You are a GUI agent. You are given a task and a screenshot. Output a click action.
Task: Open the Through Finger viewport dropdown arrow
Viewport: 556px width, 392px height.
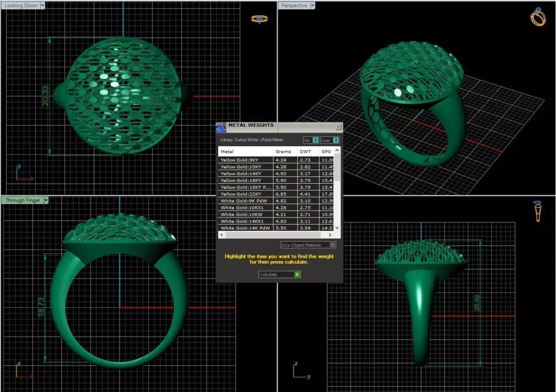[x=46, y=200]
